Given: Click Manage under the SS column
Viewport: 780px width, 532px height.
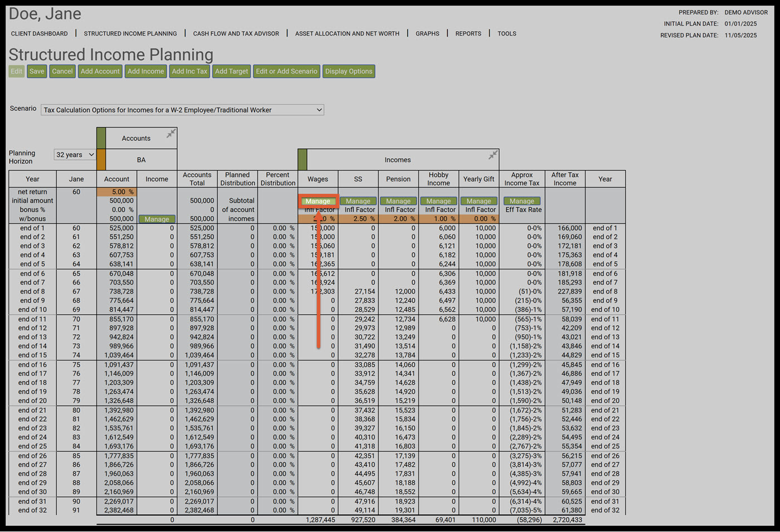Looking at the screenshot, I should click(x=358, y=201).
